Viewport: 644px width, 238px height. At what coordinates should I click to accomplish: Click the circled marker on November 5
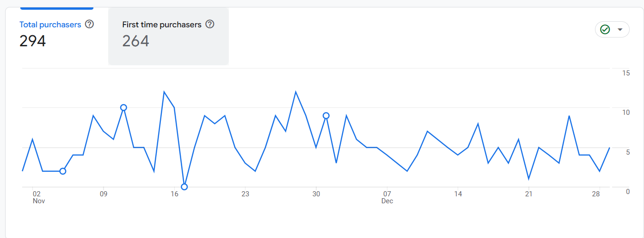(63, 171)
